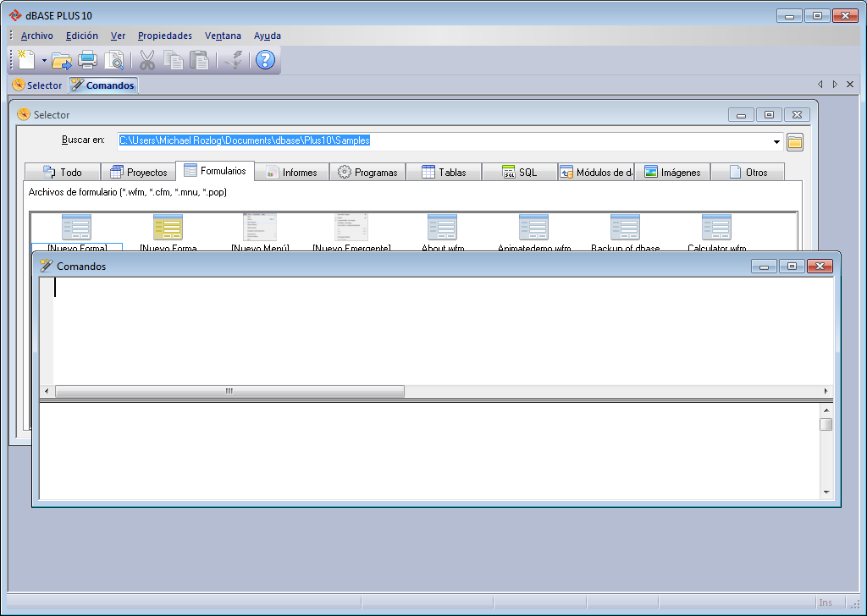Select the Programas tab
The height and width of the screenshot is (616, 867).
pyautogui.click(x=367, y=173)
